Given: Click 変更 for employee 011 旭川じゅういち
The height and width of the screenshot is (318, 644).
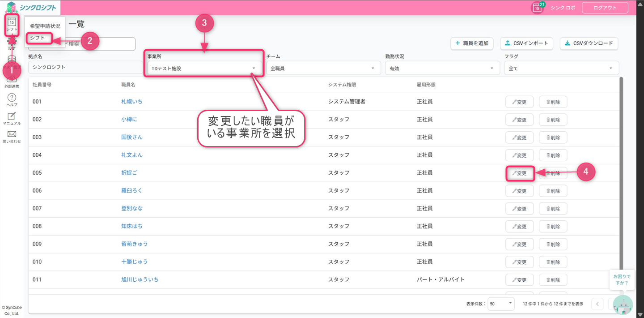Looking at the screenshot, I should tap(519, 280).
